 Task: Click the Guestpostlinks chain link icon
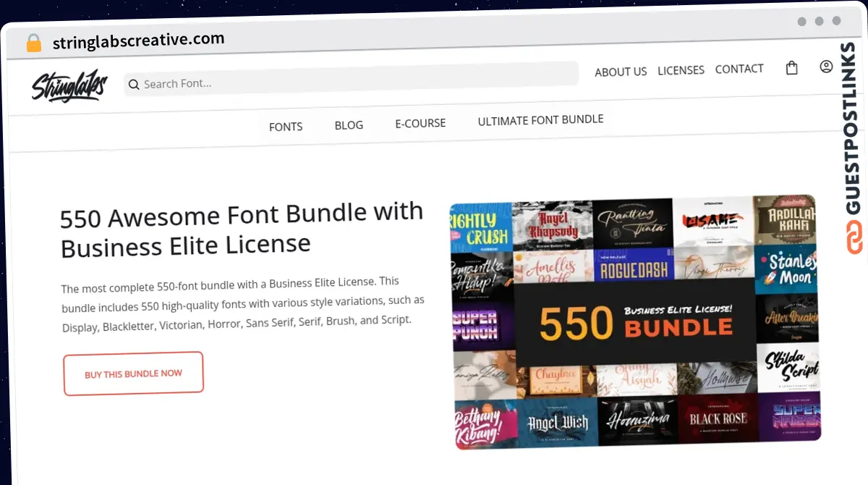[x=855, y=238]
